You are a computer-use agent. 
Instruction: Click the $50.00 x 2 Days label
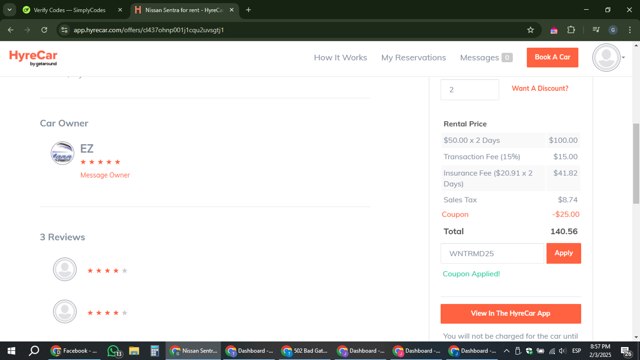471,140
